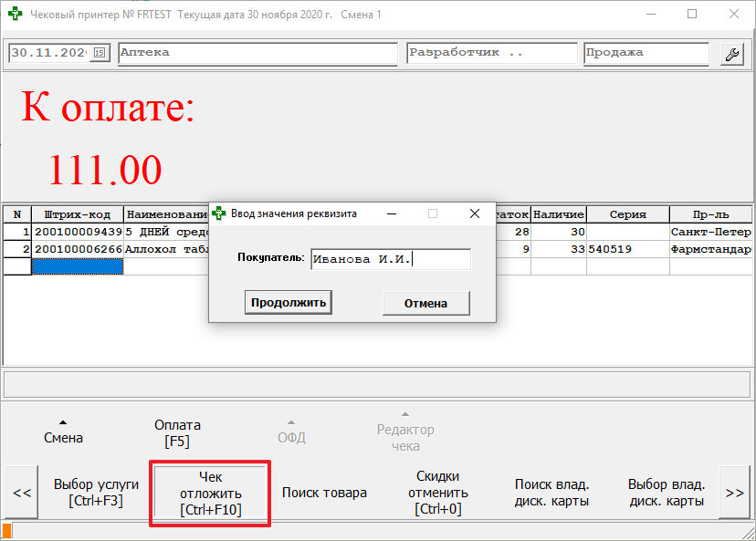Open the Продажа operation type dropdown
This screenshot has height=541, width=756.
point(646,53)
